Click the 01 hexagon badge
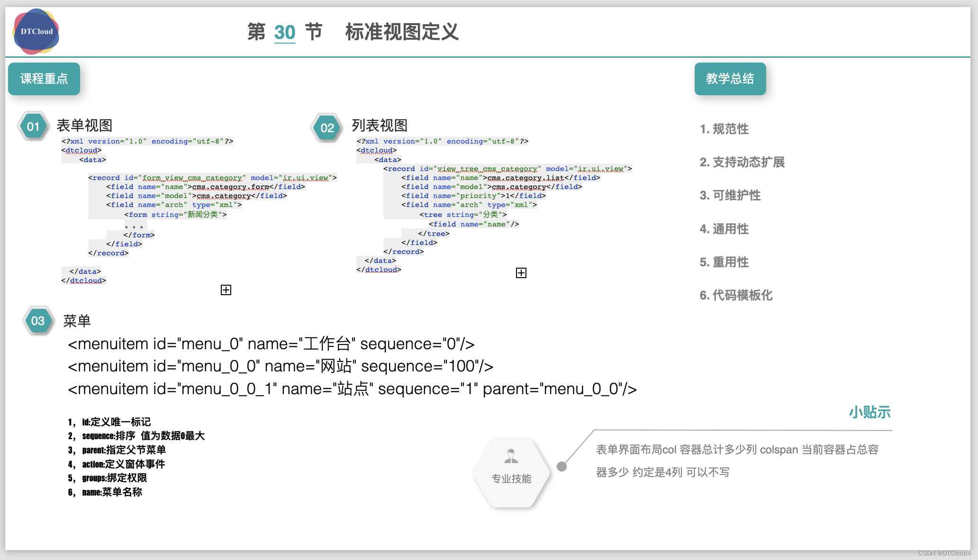Screen dimensions: 978x560 (33, 126)
